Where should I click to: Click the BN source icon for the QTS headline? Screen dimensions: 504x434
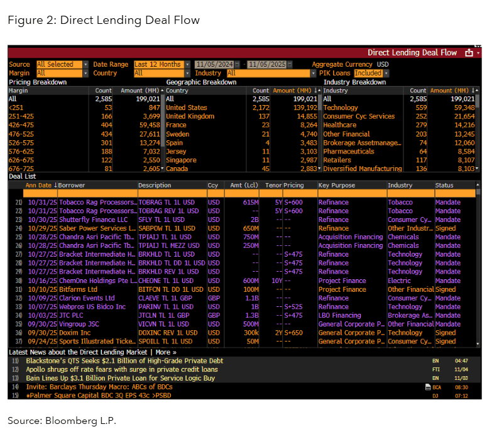(x=436, y=360)
